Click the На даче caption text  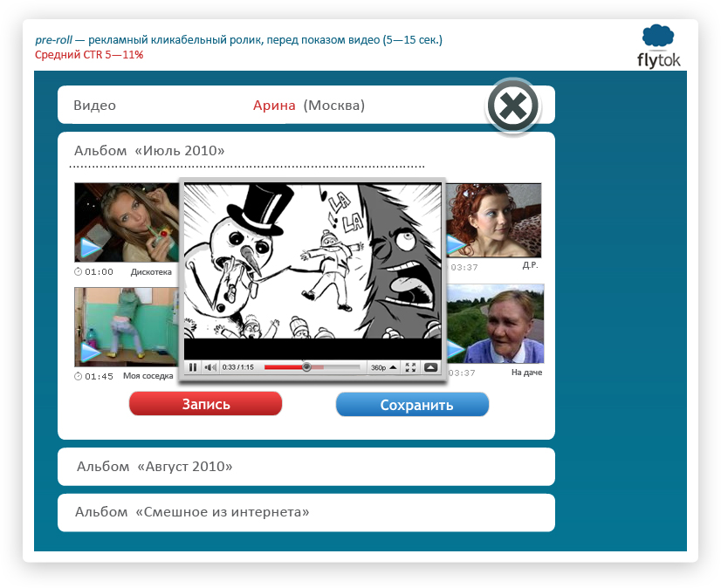click(526, 373)
